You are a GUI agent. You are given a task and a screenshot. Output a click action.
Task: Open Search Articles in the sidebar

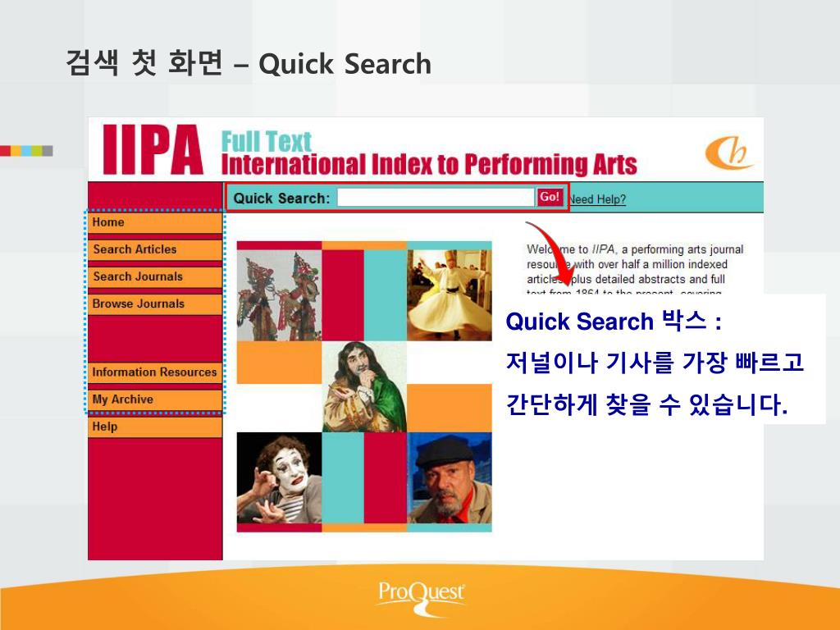(x=155, y=249)
